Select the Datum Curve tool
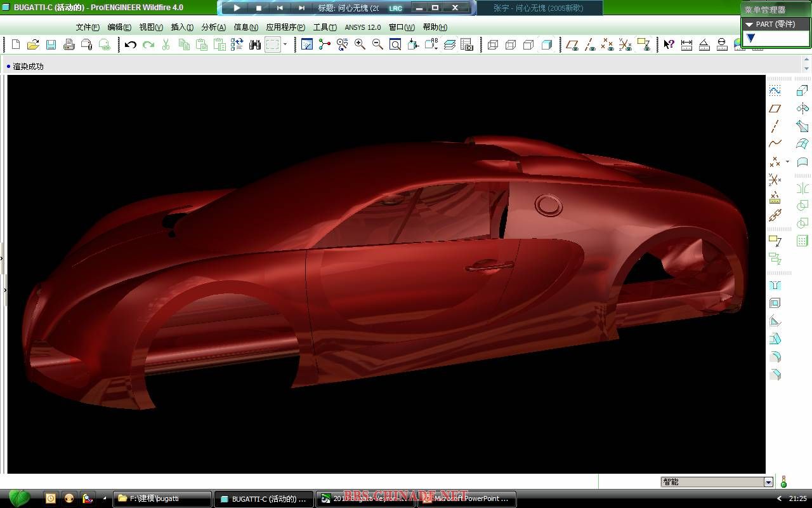Viewport: 812px width, 508px height. (x=775, y=144)
